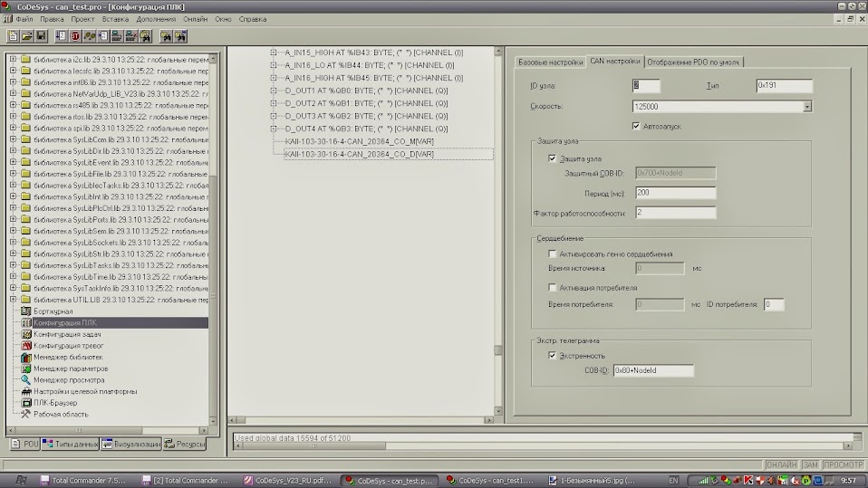The width and height of the screenshot is (868, 488).
Task: Select the Ресурсы bottom tab
Action: (x=185, y=444)
